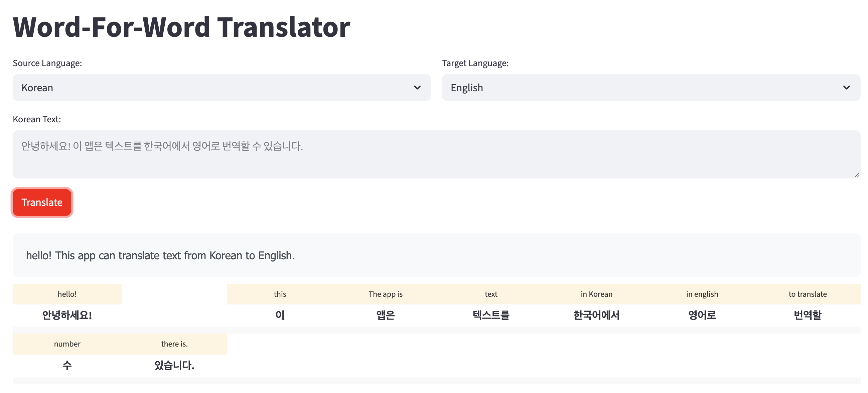
Task: Click the "to translate" translation label
Action: point(807,294)
